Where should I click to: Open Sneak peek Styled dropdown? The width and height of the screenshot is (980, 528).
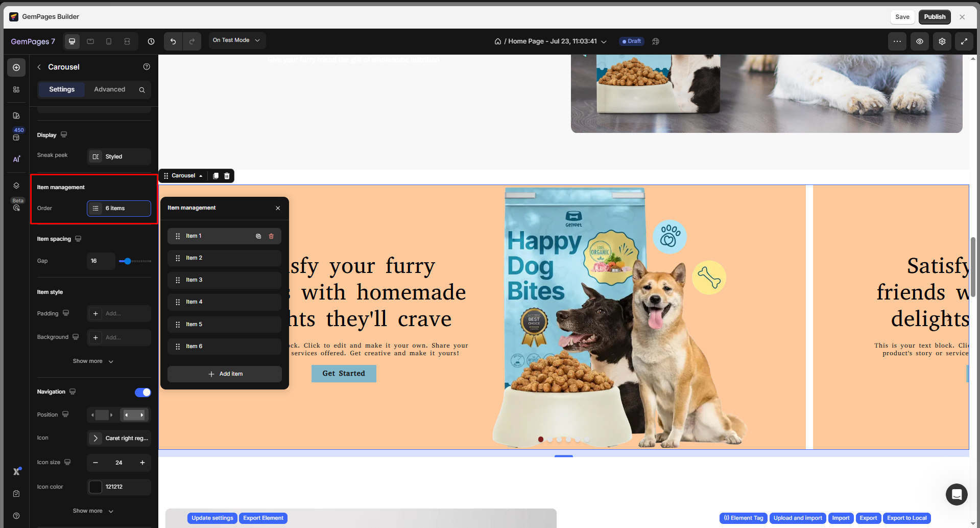point(119,157)
